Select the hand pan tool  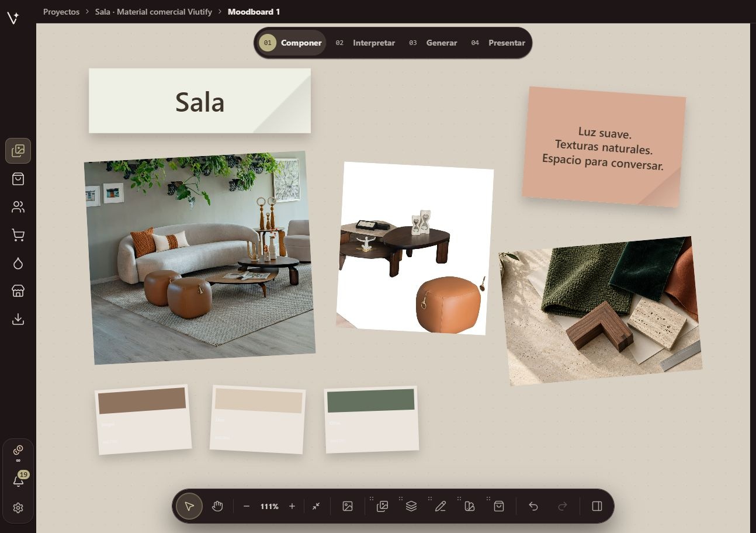(x=217, y=506)
